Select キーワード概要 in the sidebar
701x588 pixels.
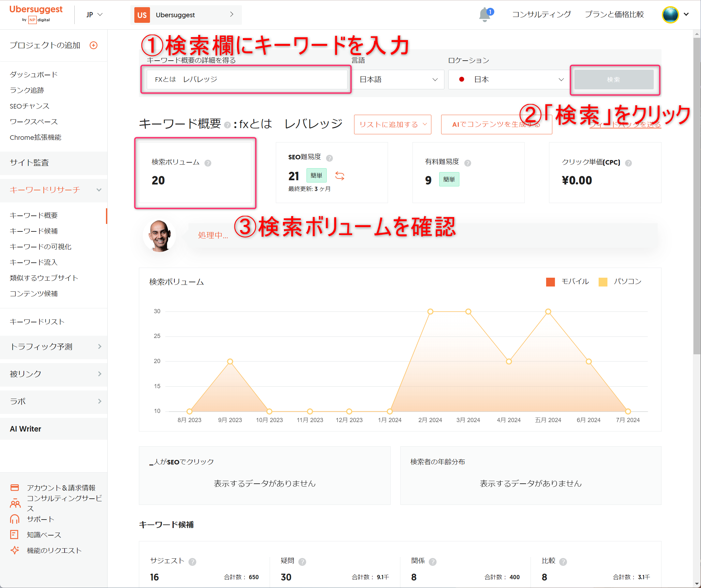34,215
